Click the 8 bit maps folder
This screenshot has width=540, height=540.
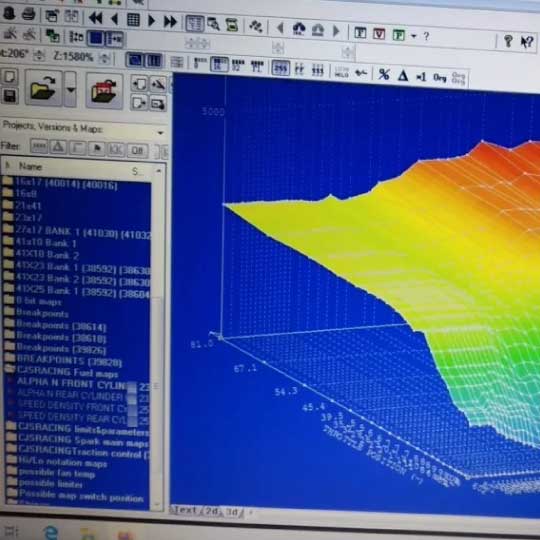32,301
